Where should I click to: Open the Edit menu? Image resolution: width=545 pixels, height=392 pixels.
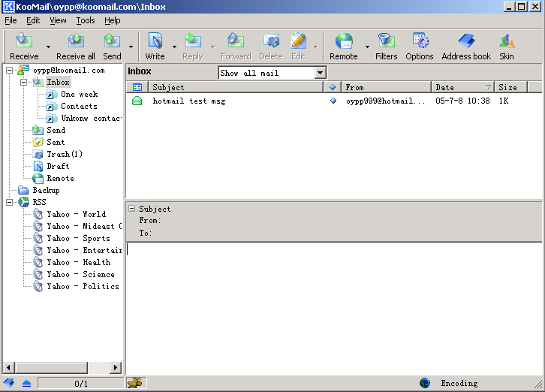[x=33, y=20]
